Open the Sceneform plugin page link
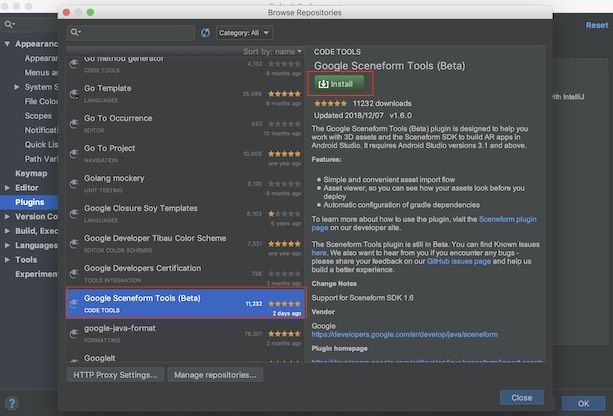 pos(507,219)
